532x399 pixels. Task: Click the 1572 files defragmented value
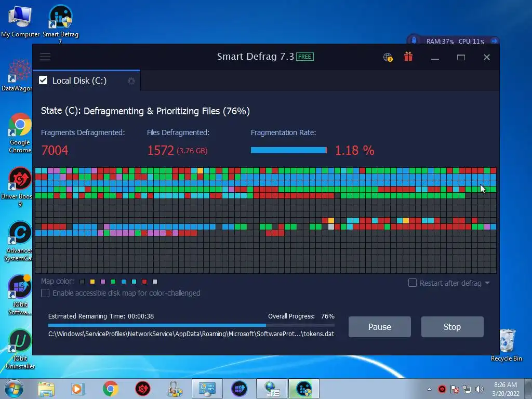[161, 150]
